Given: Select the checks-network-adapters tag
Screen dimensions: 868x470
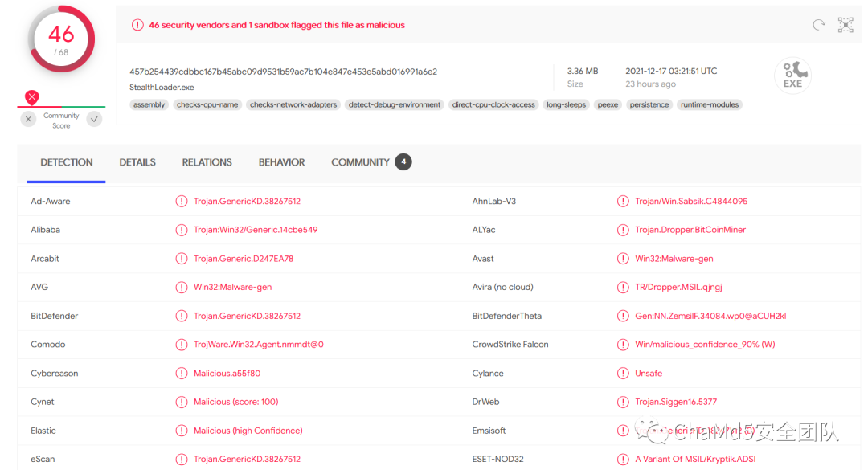Looking at the screenshot, I should click(x=293, y=104).
